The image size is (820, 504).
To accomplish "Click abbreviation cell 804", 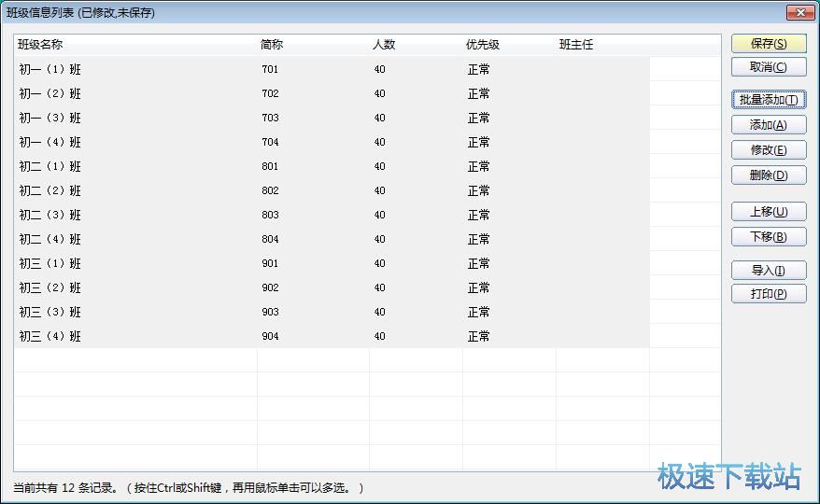I will pyautogui.click(x=270, y=239).
